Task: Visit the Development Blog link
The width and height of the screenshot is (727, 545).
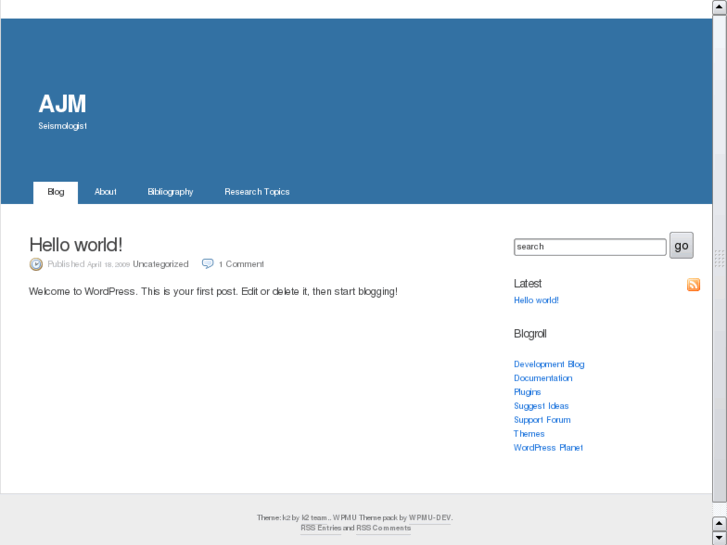Action: [549, 364]
